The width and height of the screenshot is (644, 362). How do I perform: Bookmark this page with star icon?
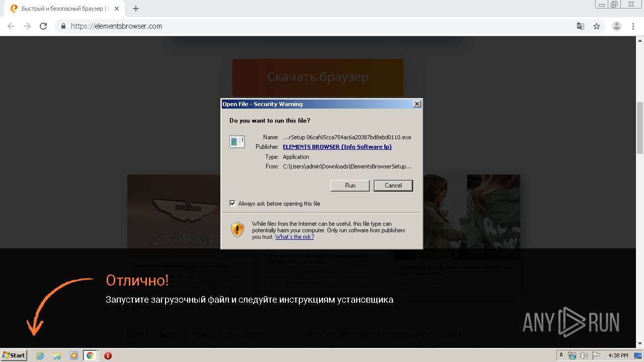tap(597, 26)
